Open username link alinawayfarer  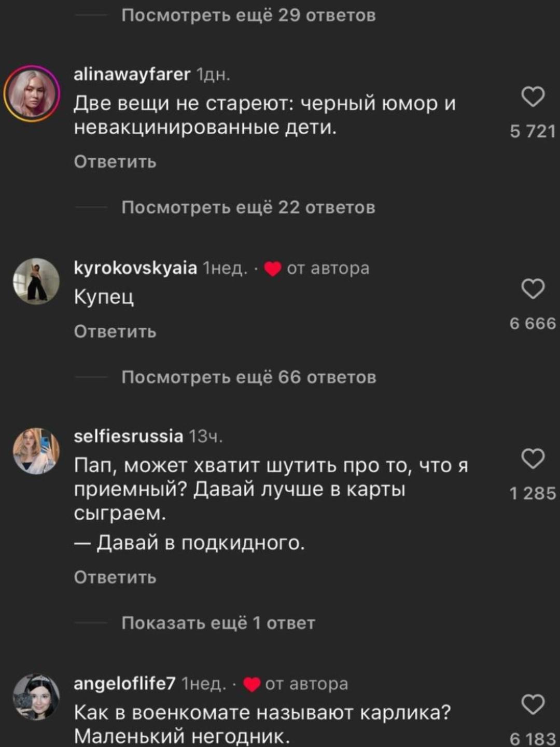pos(132,75)
